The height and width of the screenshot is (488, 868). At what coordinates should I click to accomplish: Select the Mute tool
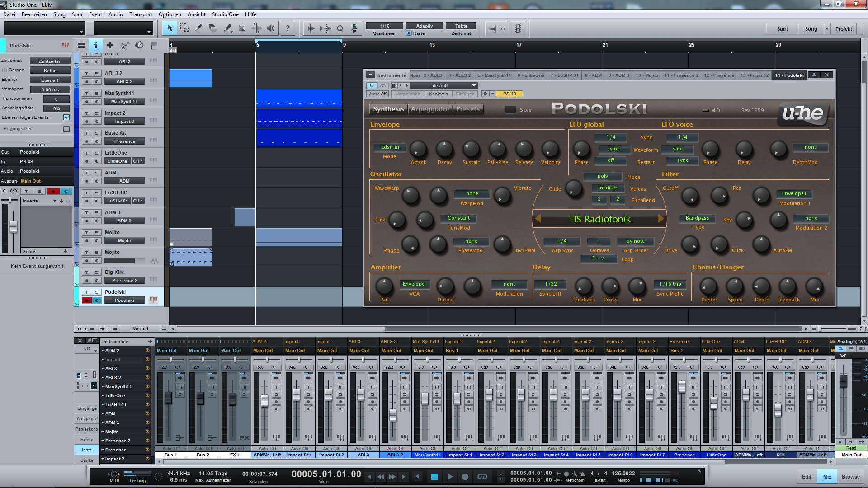pyautogui.click(x=242, y=28)
